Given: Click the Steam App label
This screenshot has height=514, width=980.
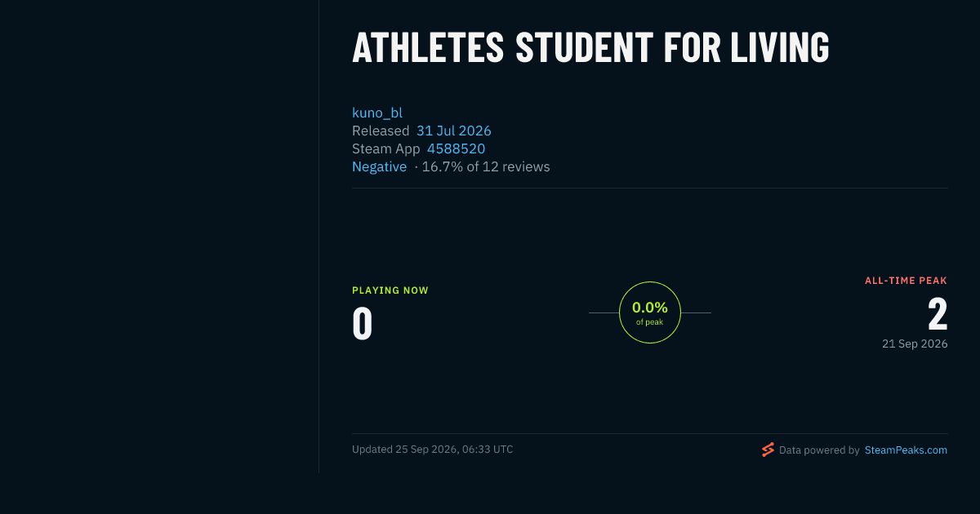Looking at the screenshot, I should pos(386,148).
